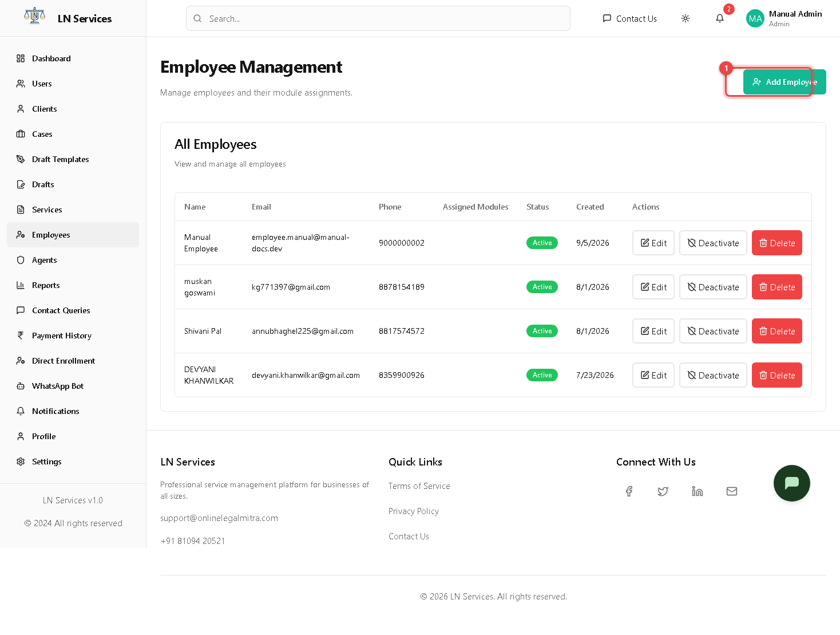This screenshot has height=635, width=840.
Task: Click the Created column header
Action: [x=590, y=207]
